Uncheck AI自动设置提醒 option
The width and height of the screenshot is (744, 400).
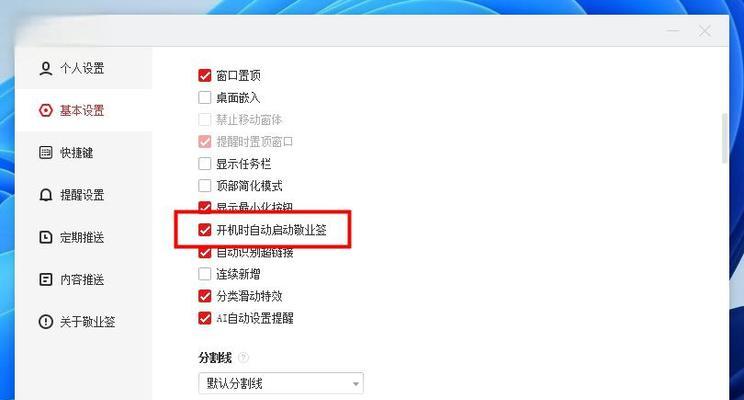(205, 318)
